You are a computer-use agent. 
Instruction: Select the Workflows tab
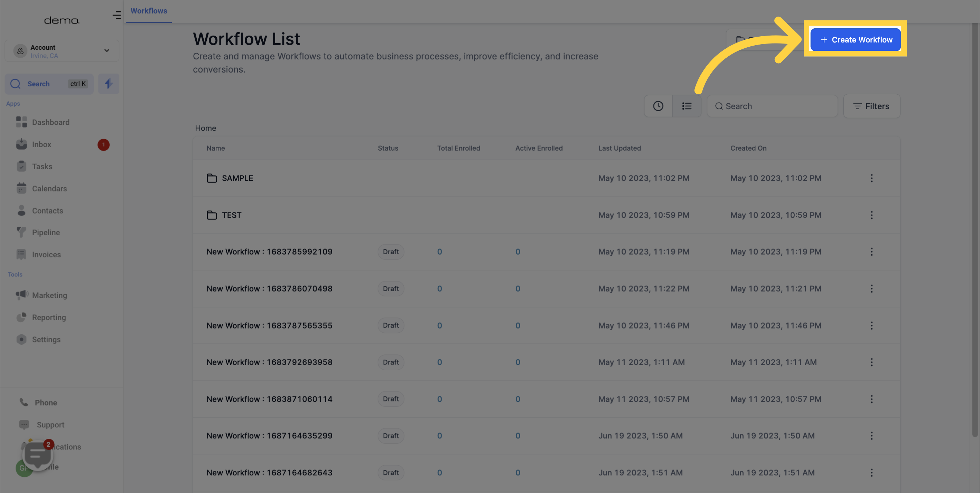[149, 11]
